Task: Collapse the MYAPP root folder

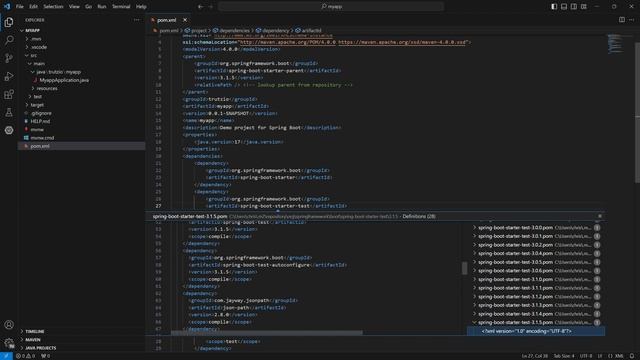Action: point(22,31)
